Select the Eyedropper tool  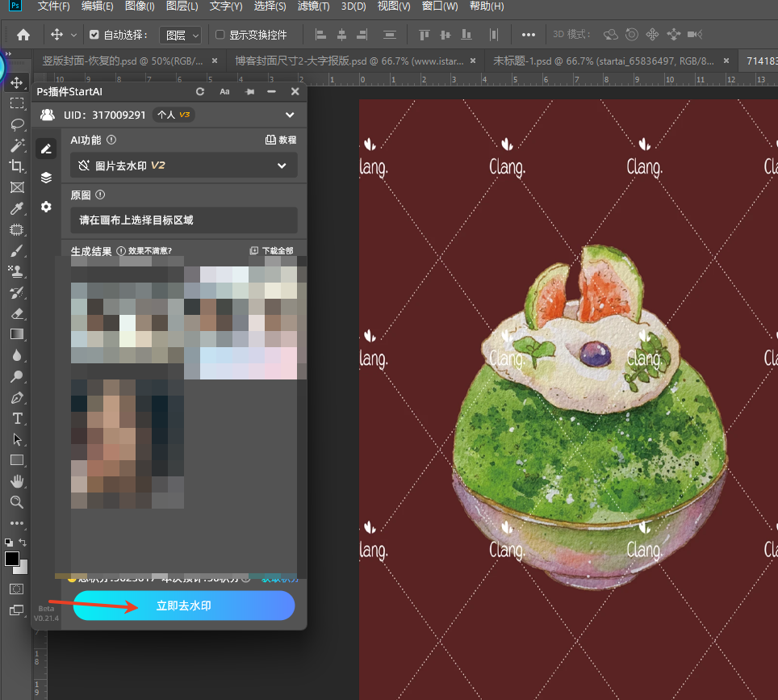pyautogui.click(x=16, y=208)
